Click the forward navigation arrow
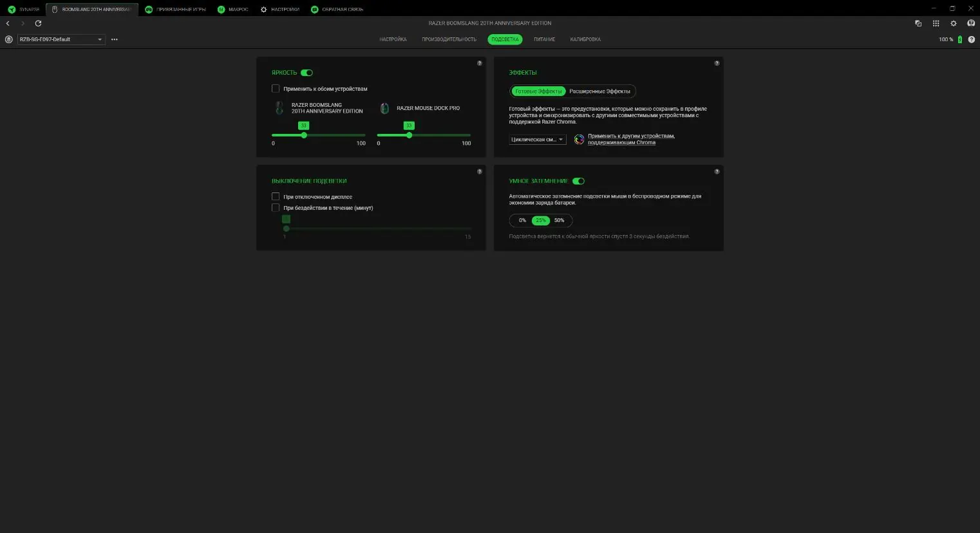Viewport: 980px width, 533px height. [x=23, y=23]
